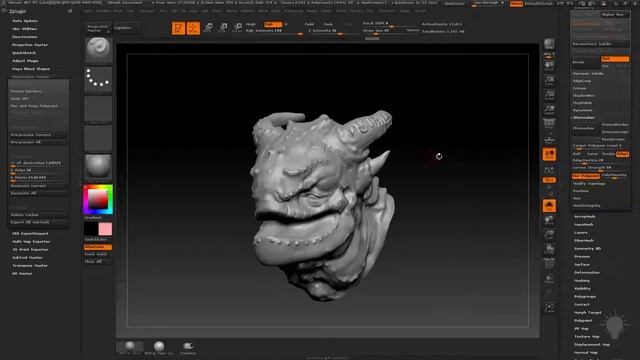Open the material sphere picker
The width and height of the screenshot is (640, 360).
tap(98, 167)
